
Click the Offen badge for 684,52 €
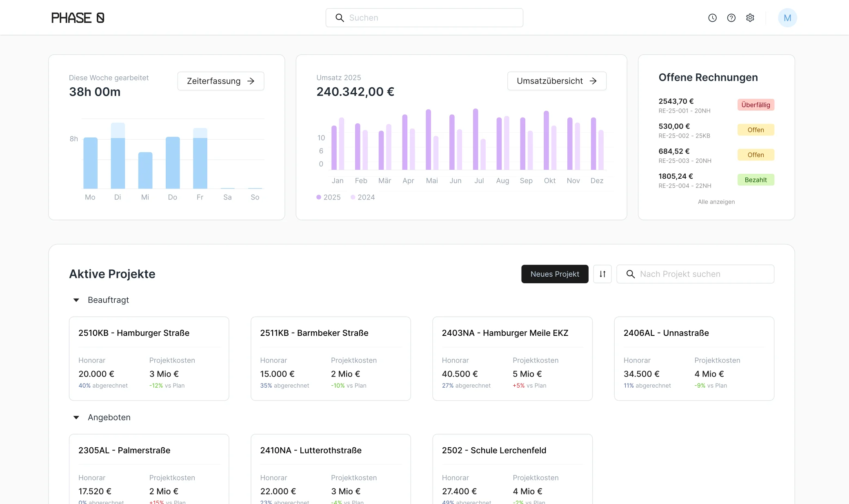[756, 155]
